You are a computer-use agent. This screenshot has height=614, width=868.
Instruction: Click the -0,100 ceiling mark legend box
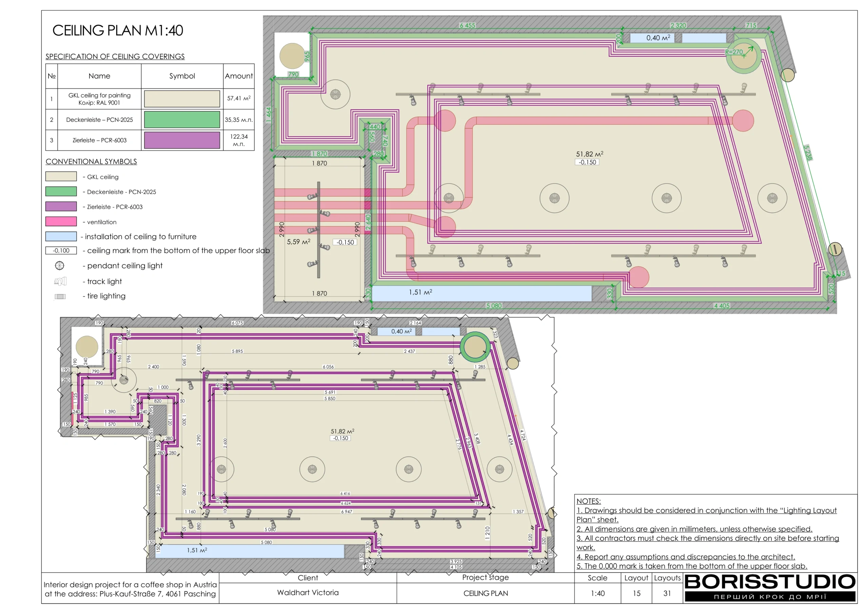(x=61, y=250)
